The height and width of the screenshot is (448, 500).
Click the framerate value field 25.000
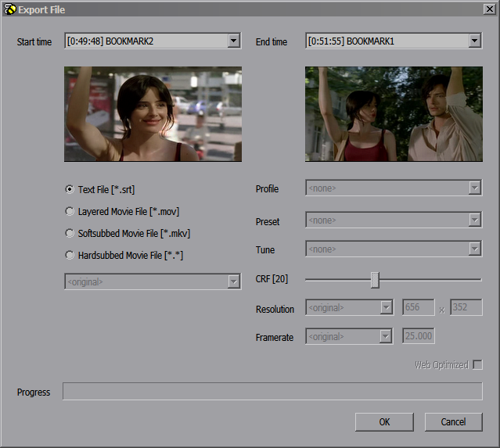[x=419, y=336]
